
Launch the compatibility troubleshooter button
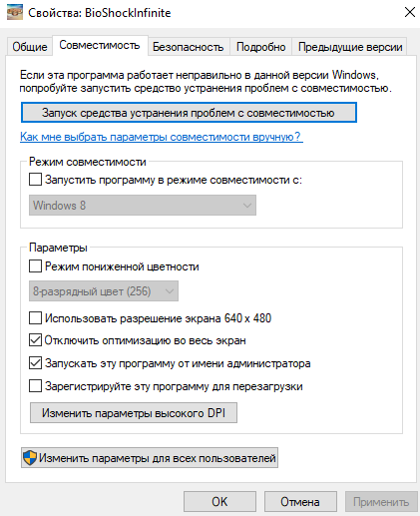pyautogui.click(x=189, y=113)
